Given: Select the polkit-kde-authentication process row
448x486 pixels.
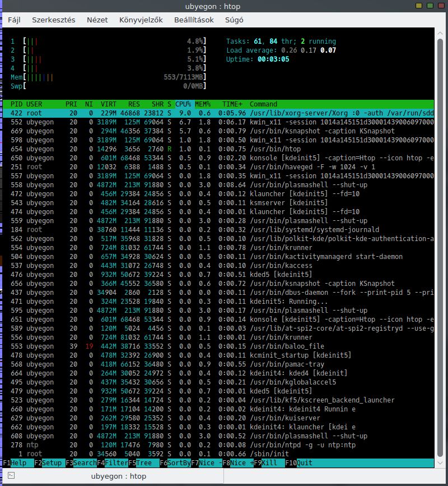Looking at the screenshot, I should pos(218,239).
